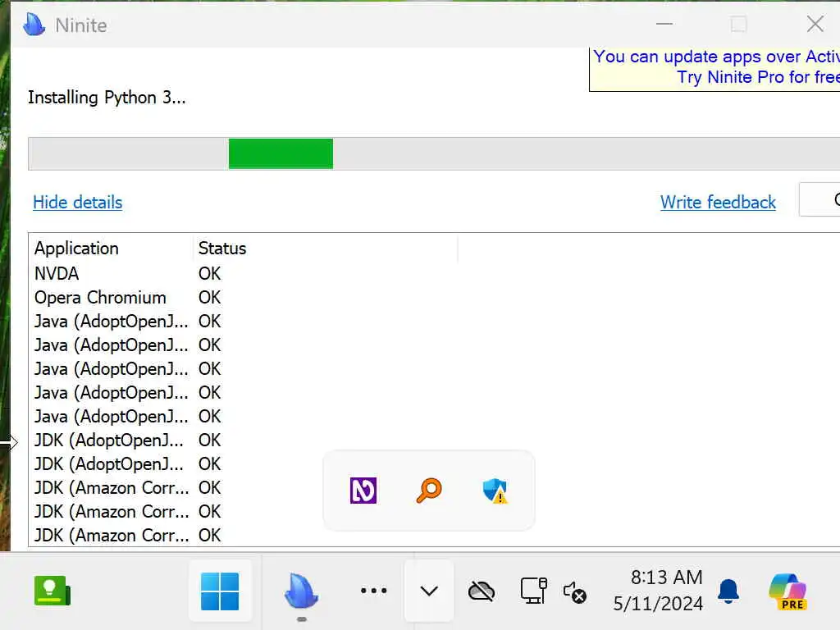
Task: Show more taskbar apps via three dots
Action: pyautogui.click(x=373, y=591)
